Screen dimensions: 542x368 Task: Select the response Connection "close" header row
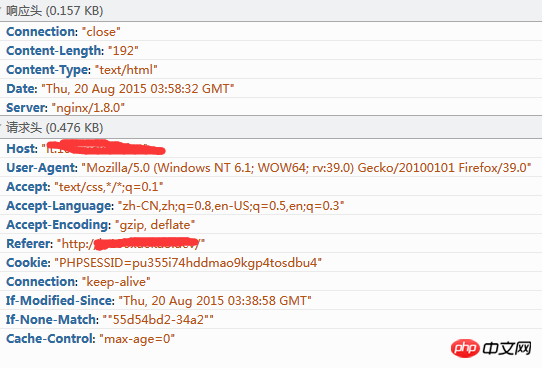271,31
